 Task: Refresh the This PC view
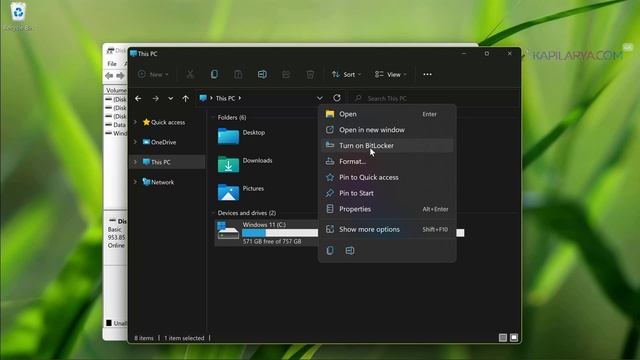pos(337,98)
